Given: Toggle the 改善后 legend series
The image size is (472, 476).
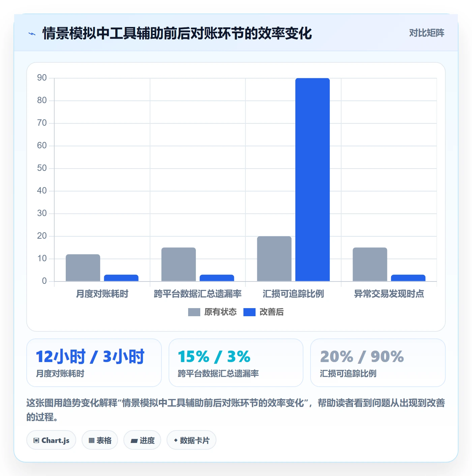Looking at the screenshot, I should [x=263, y=312].
